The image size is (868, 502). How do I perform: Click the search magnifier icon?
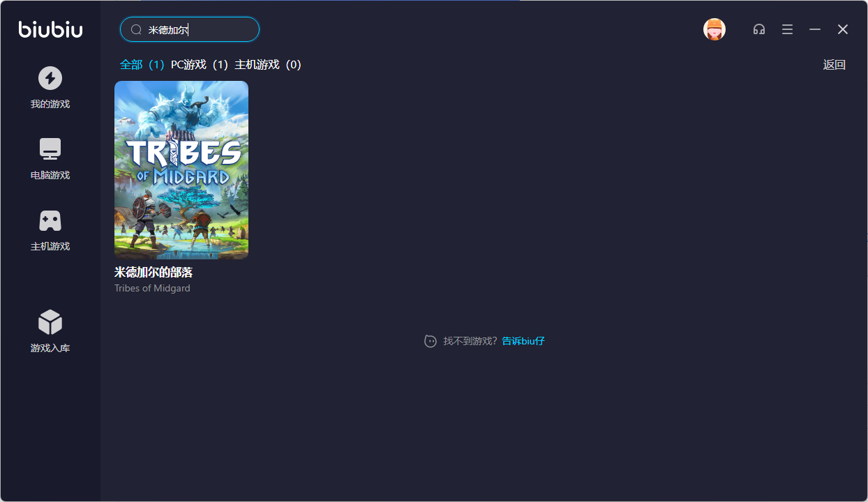[x=136, y=30]
